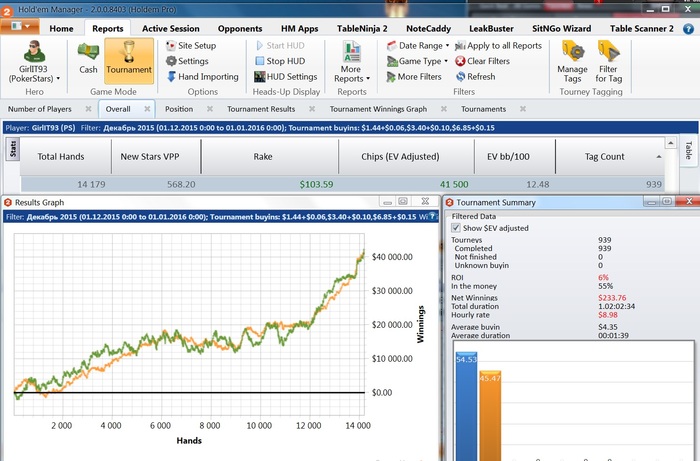Image resolution: width=700 pixels, height=461 pixels.
Task: Click Clear Filters
Action: click(483, 61)
